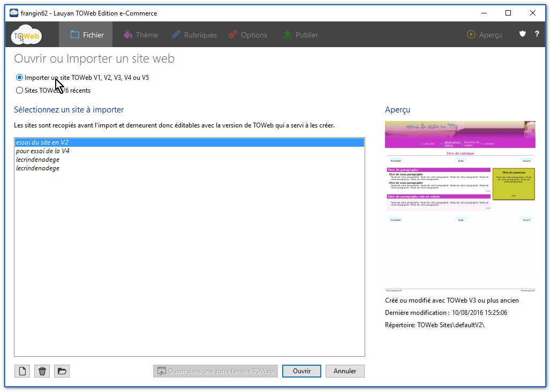Viewport: 551px width, 392px height.
Task: Open the Publier tab
Action: tap(300, 35)
